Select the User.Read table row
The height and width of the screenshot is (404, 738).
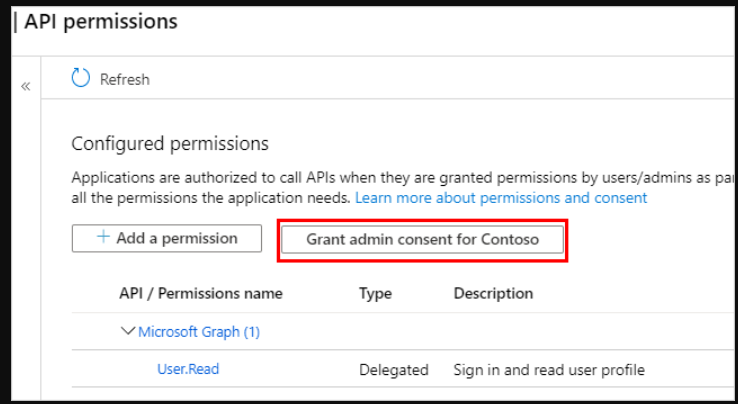point(405,369)
